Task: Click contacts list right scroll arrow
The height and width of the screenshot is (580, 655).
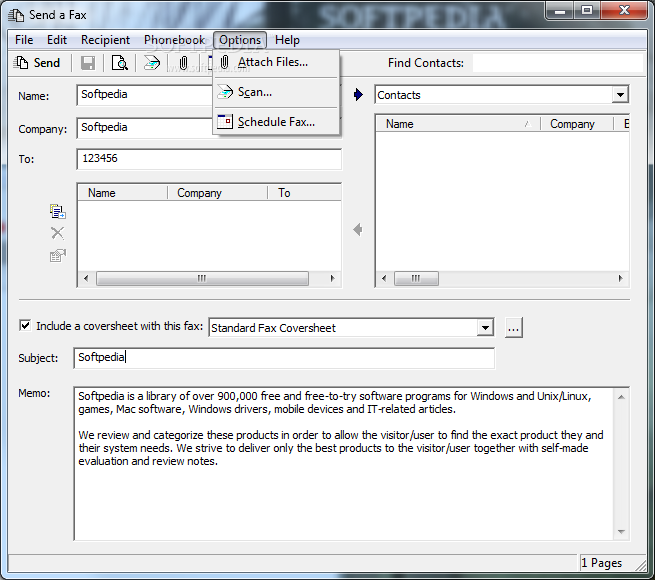Action: coord(620,278)
